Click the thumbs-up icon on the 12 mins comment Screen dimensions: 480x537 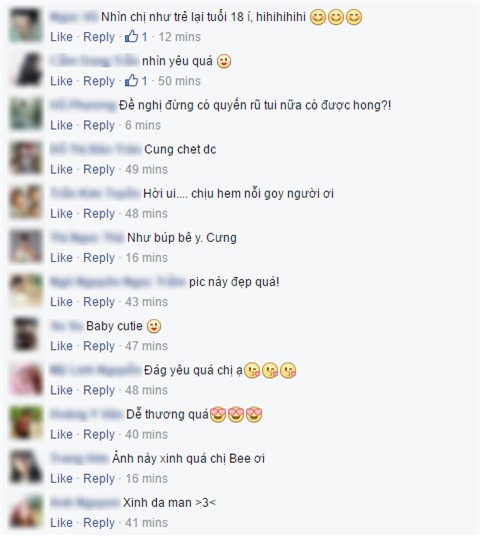131,36
